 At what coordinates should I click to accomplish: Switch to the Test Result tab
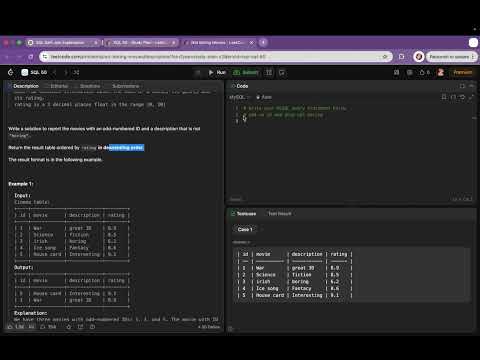tap(279, 214)
